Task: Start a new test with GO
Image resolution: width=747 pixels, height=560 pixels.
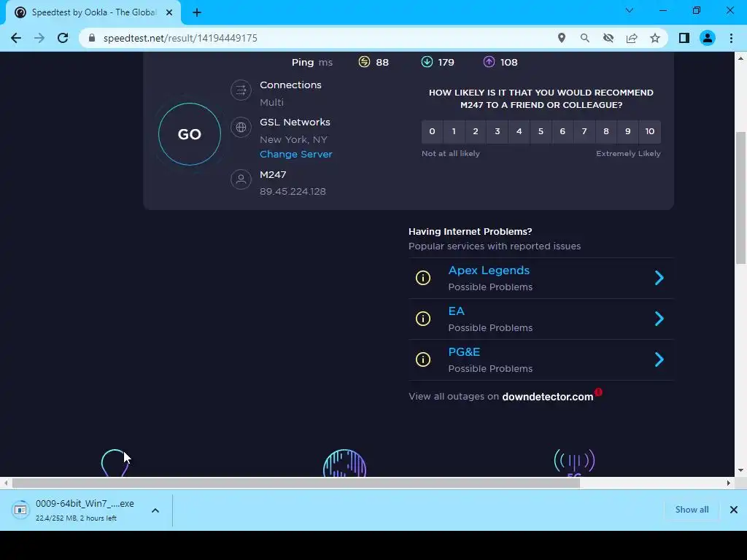Action: [190, 134]
